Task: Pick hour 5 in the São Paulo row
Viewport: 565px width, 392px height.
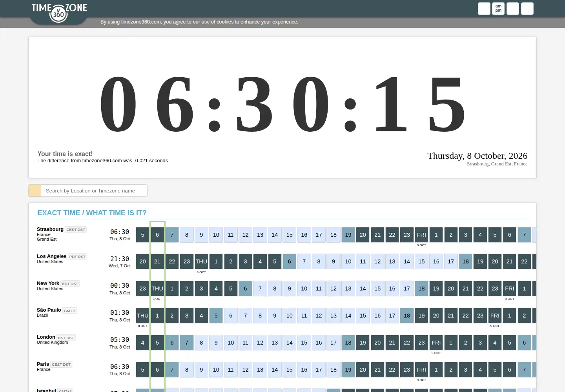Action: (x=216, y=316)
